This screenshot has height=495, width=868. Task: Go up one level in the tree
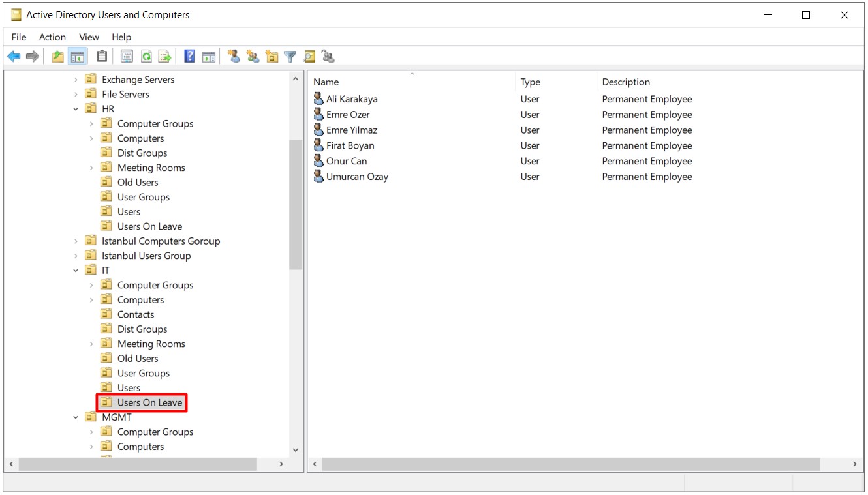[58, 57]
